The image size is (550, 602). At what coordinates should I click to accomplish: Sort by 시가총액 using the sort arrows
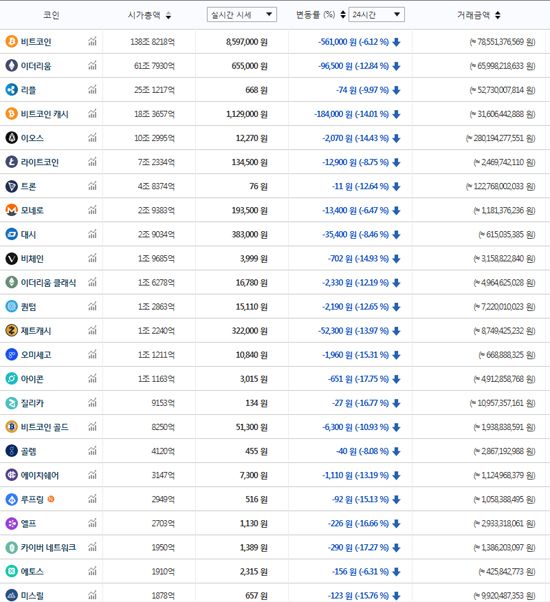tap(168, 15)
